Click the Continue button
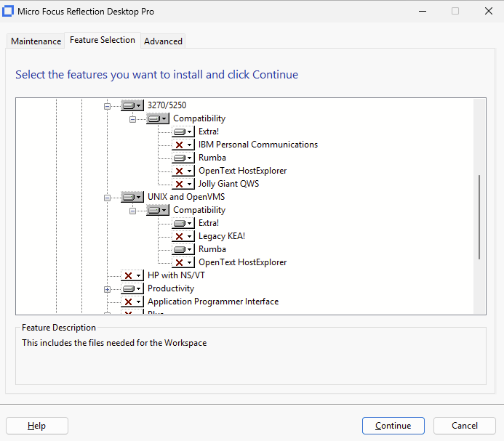The height and width of the screenshot is (441, 504). [393, 426]
